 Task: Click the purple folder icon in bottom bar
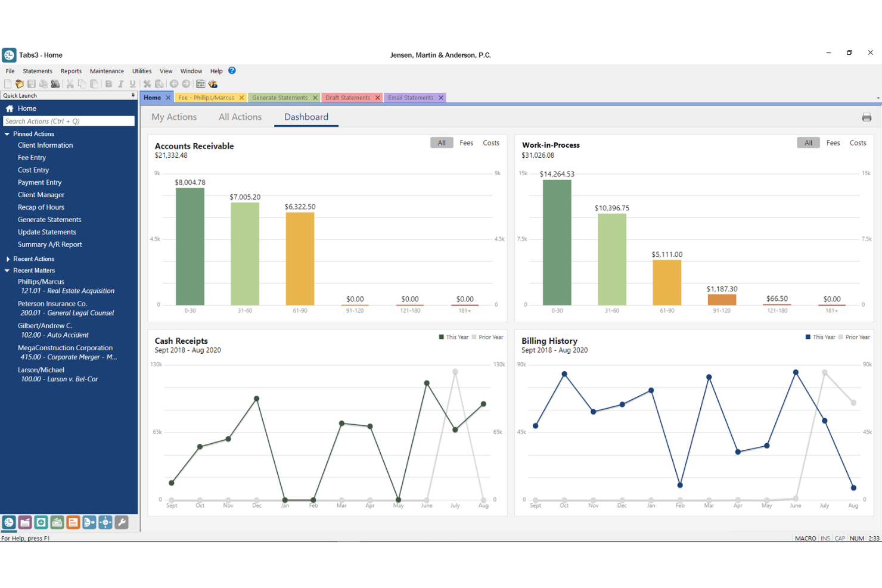pos(25,522)
